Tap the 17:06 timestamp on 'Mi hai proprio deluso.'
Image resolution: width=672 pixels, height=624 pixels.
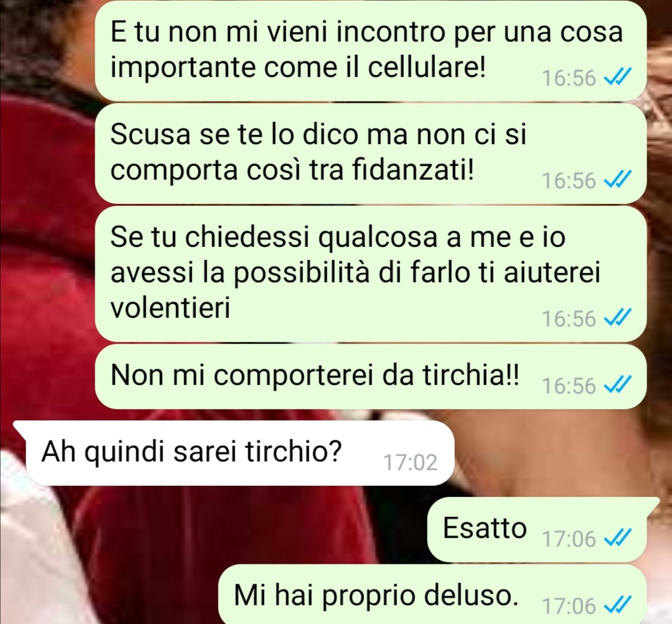569,605
